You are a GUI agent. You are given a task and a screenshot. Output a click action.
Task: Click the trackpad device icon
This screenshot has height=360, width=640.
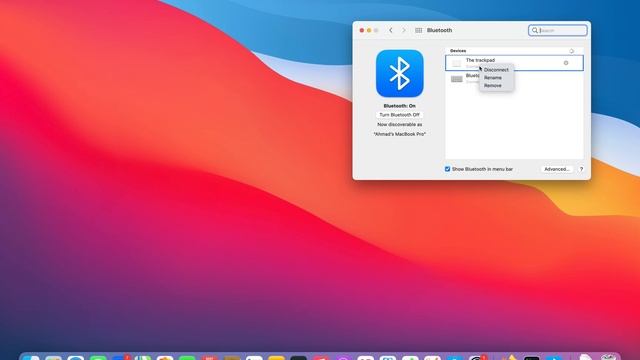(x=456, y=63)
